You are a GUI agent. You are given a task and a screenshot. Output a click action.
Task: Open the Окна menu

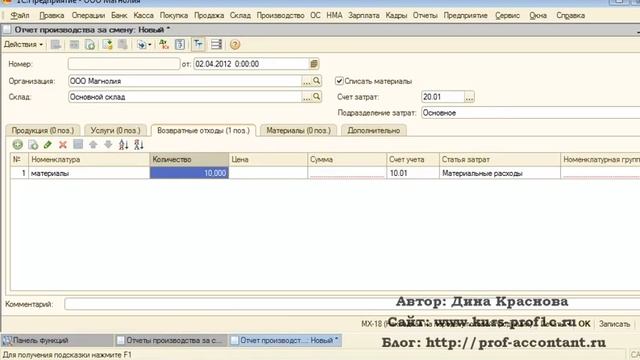click(x=538, y=16)
